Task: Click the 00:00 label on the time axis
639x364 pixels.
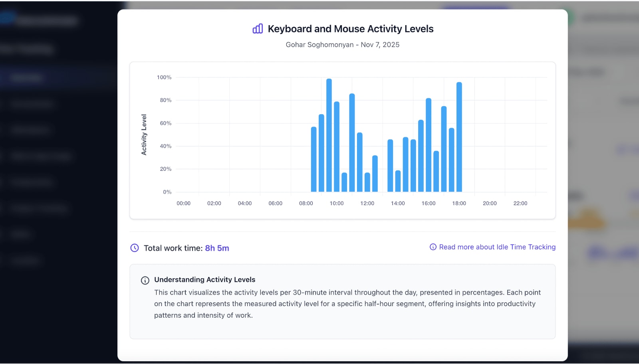Action: click(183, 203)
